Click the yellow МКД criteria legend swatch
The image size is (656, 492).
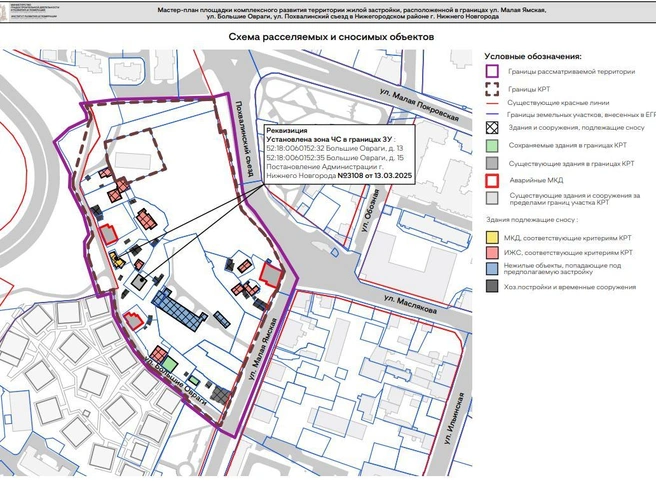492,238
